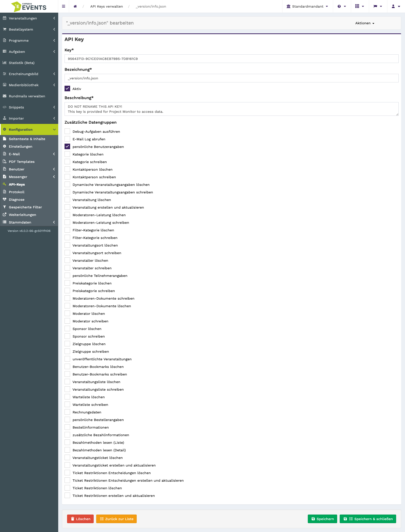
Task: Click the Veranstaltungen calendar icon in sidebar
Action: [5, 18]
